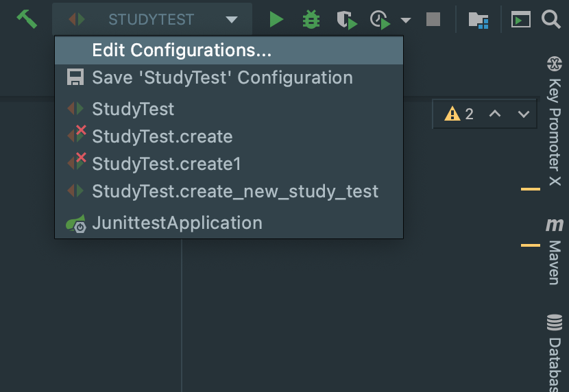Image resolution: width=569 pixels, height=392 pixels.
Task: Click the run anything terminal icon
Action: tap(522, 20)
